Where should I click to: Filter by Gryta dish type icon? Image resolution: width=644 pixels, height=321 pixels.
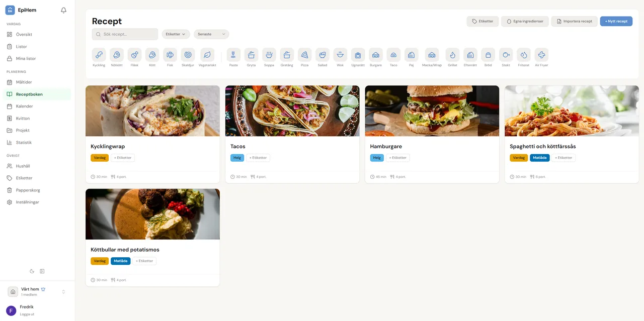click(251, 55)
